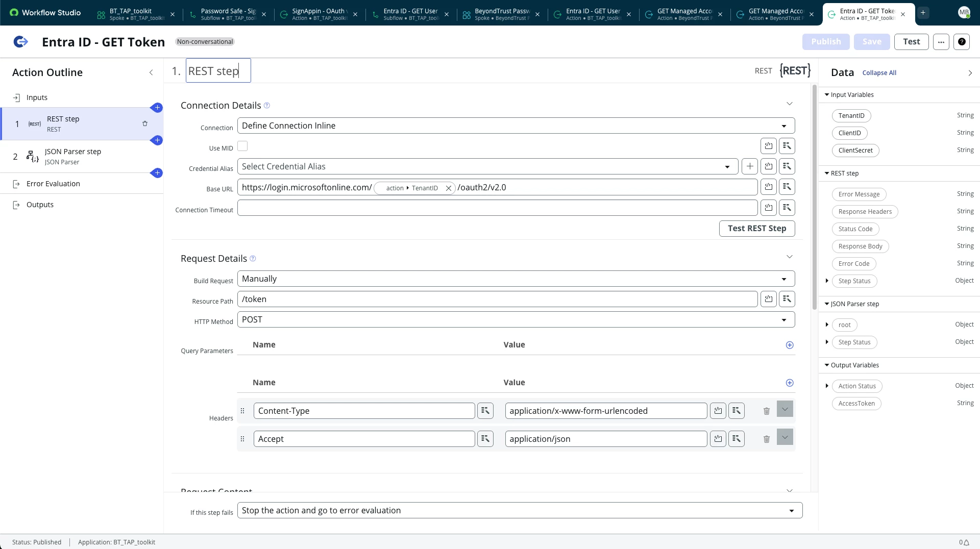Collapse the Request Details section

click(790, 257)
